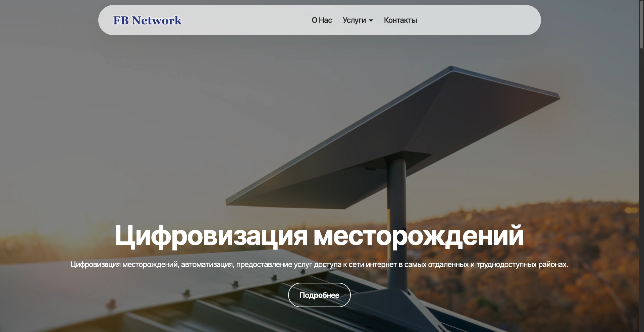Click the Подробнее button

click(319, 295)
